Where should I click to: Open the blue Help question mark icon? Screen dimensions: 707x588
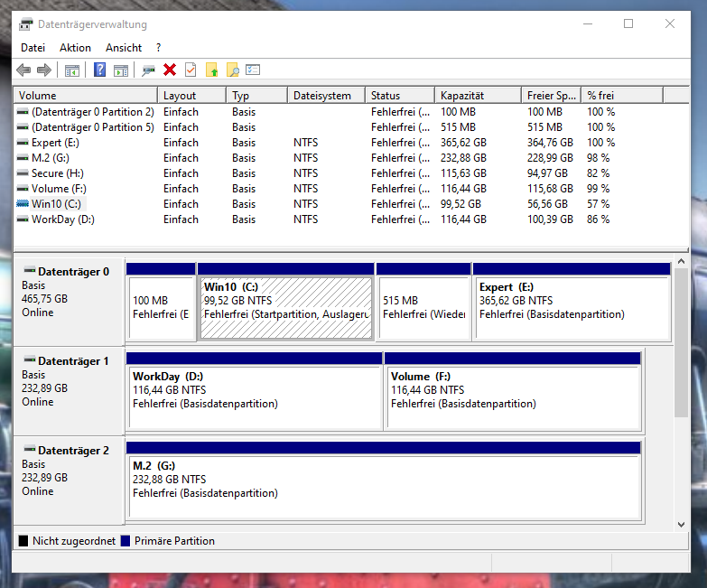[x=99, y=70]
